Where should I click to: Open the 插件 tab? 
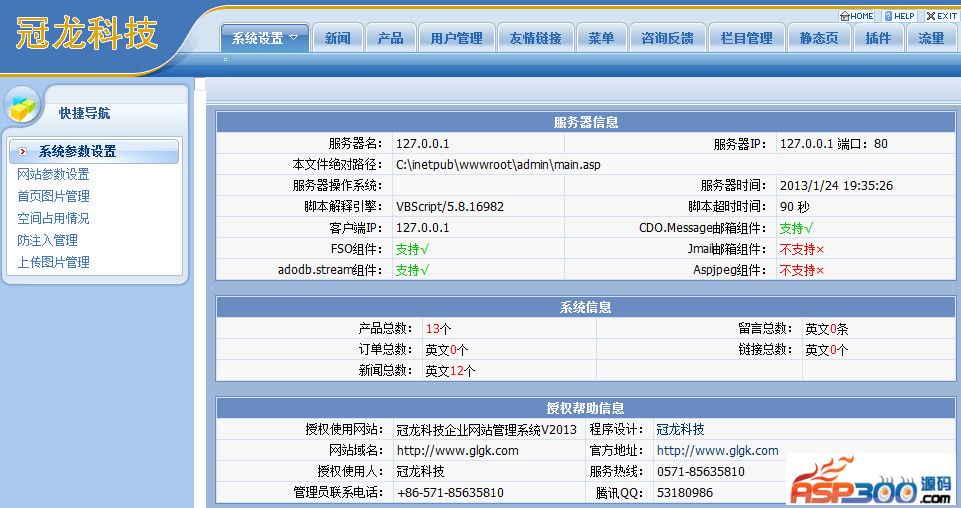coord(878,38)
